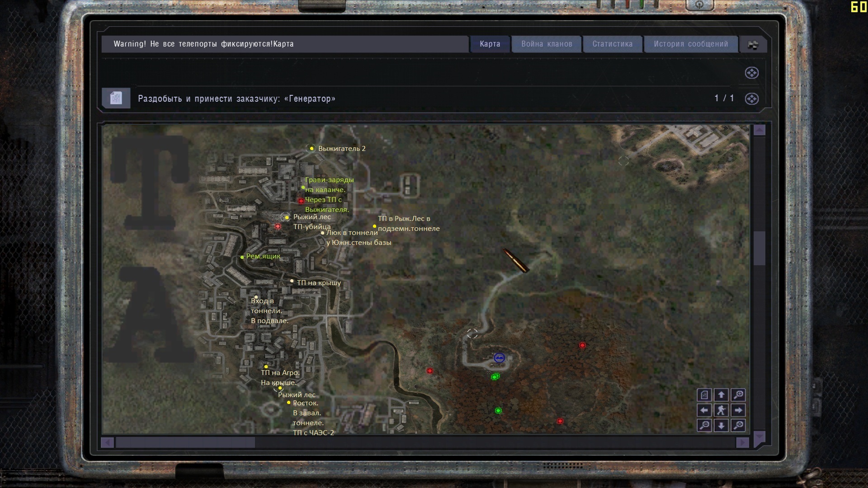Viewport: 868px width, 488px height.
Task: Switch to История сообщений tab
Action: pos(690,44)
